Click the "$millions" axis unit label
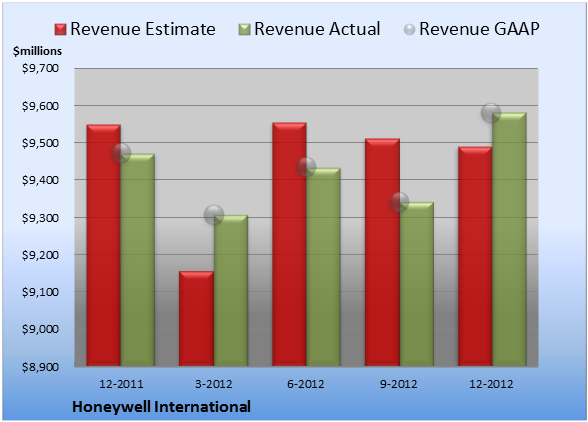Screen dimensions: 588x422 [38, 51]
